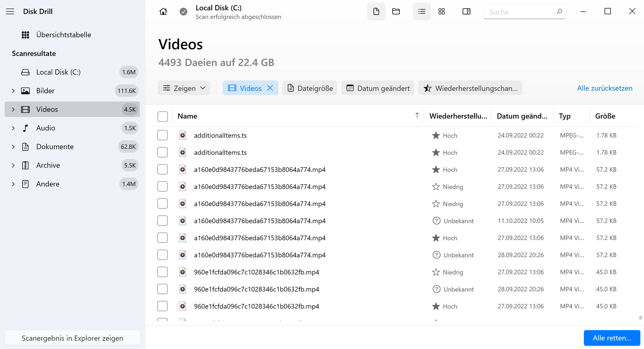Select Local Disk (C:) scan result
The image size is (644, 349).
coord(72,72)
